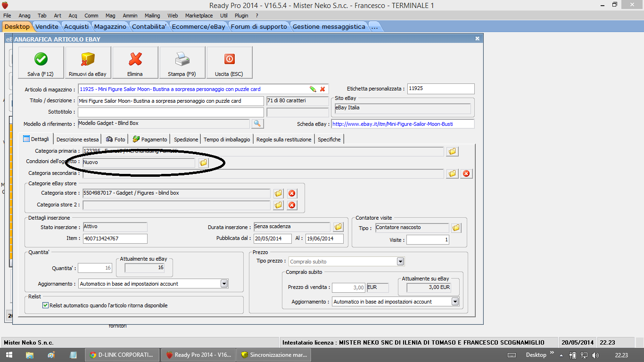Select the Pagamento tab
This screenshot has width=644, height=362.
pos(150,140)
